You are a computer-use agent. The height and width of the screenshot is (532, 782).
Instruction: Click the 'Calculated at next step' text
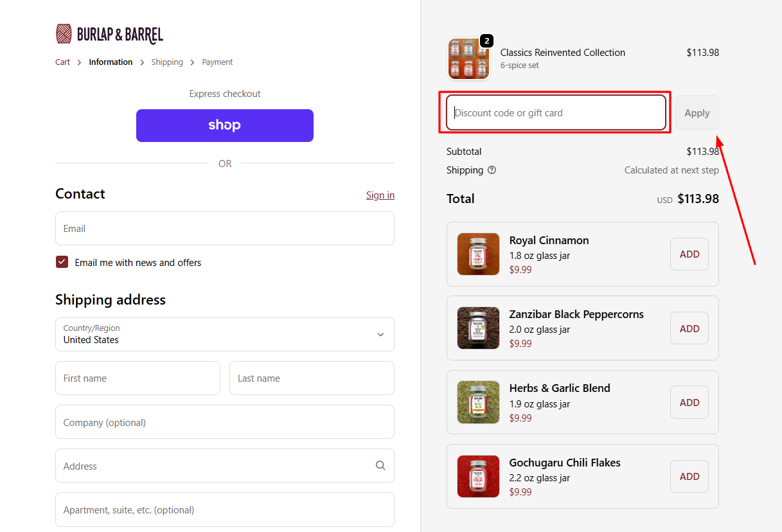point(671,170)
